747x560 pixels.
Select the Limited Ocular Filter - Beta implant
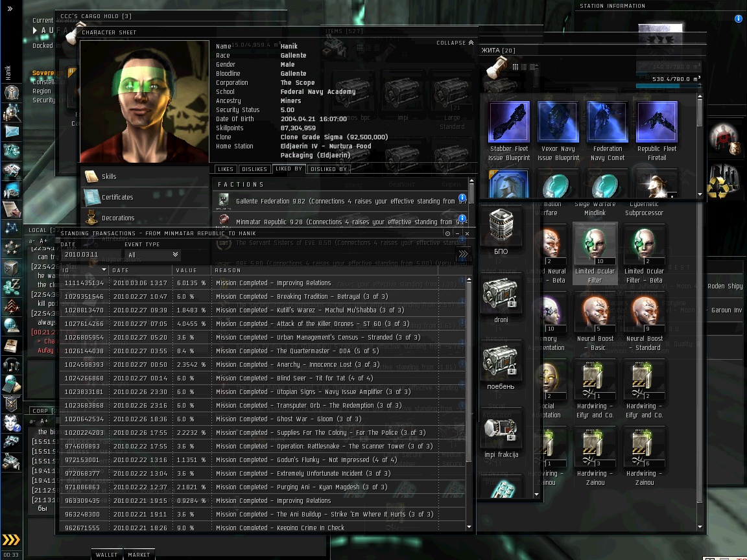click(x=644, y=254)
